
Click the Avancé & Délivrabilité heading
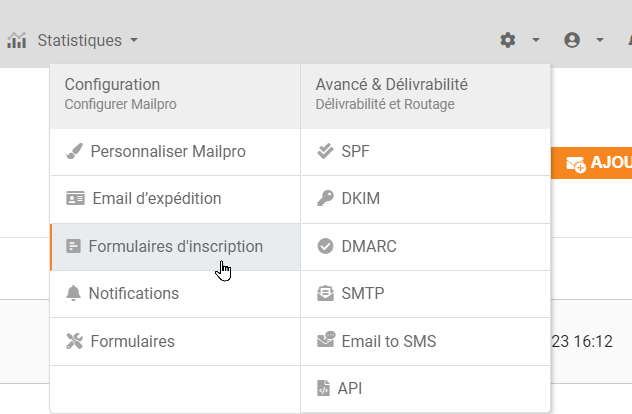[391, 85]
